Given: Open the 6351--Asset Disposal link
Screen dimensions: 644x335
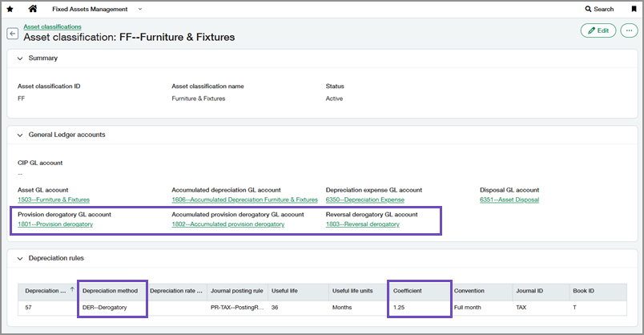Looking at the screenshot, I should [509, 200].
